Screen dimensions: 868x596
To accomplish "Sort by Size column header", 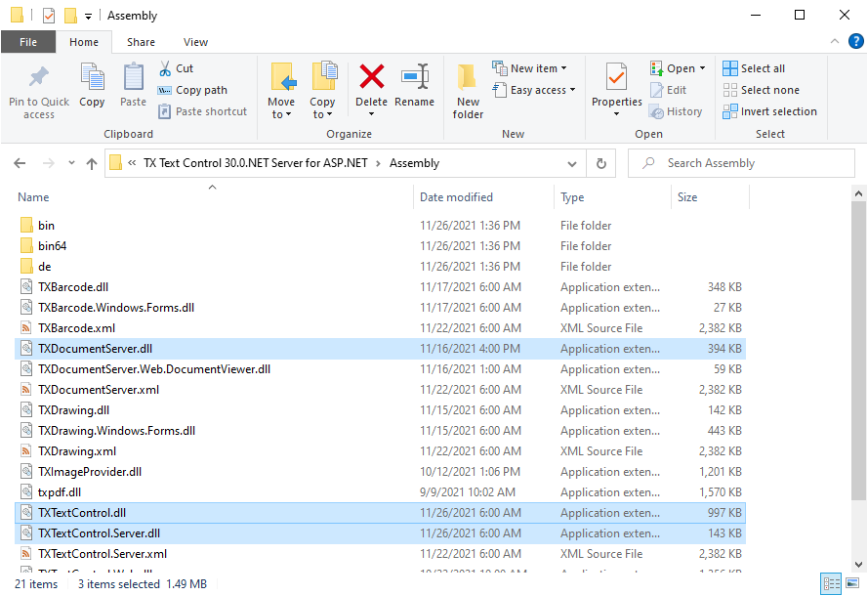I will click(687, 197).
